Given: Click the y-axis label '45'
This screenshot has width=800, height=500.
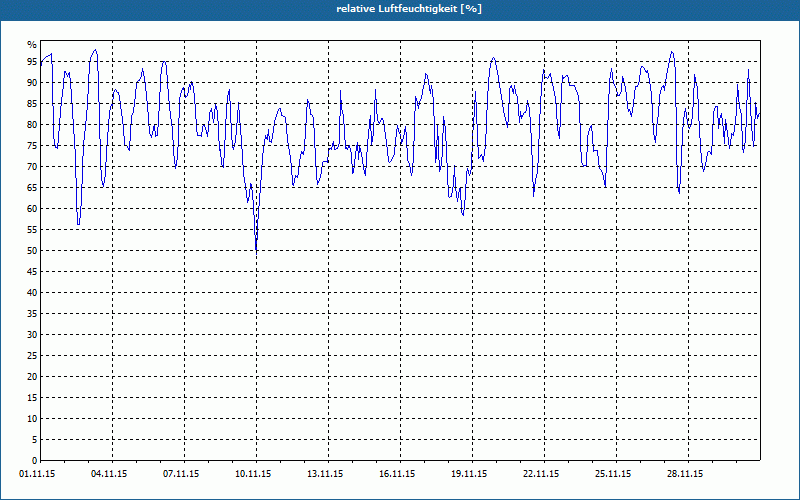Looking at the screenshot, I should pos(32,271).
